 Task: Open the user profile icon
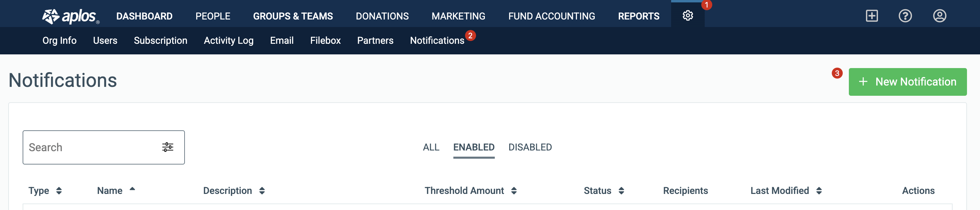(939, 16)
